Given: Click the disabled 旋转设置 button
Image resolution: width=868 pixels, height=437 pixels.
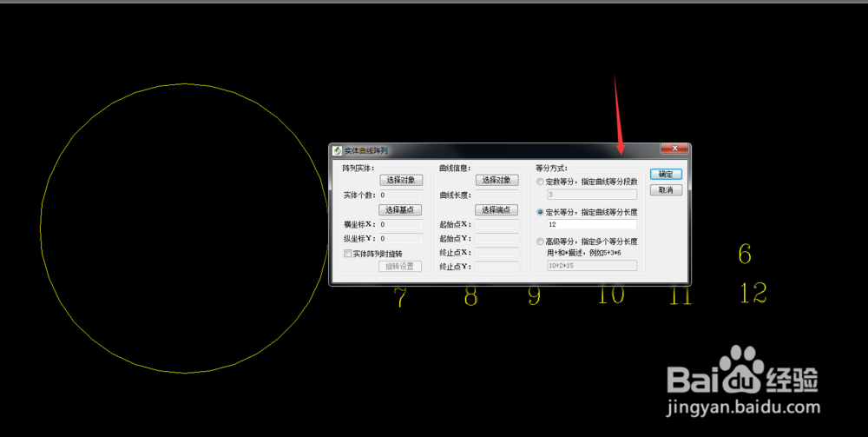Looking at the screenshot, I should [400, 267].
